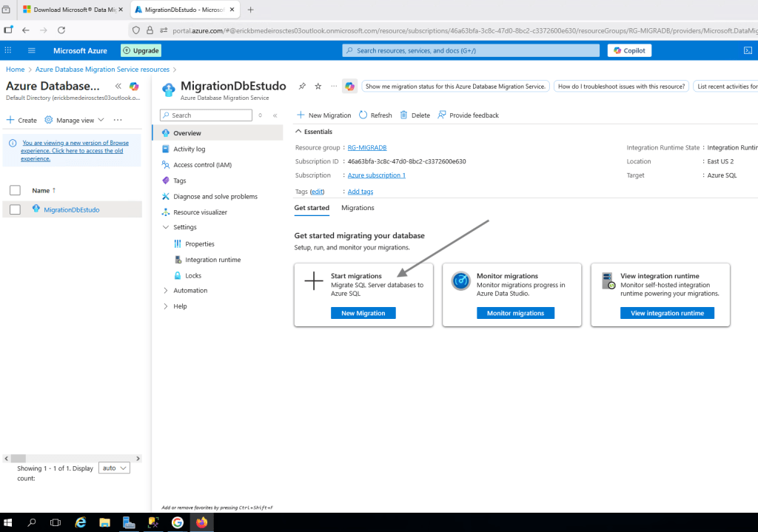Mark the resource as favorite star

318,87
